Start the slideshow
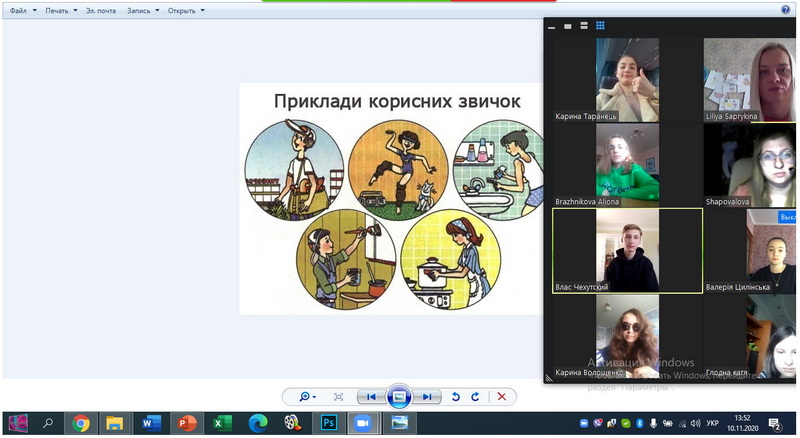 pos(399,396)
